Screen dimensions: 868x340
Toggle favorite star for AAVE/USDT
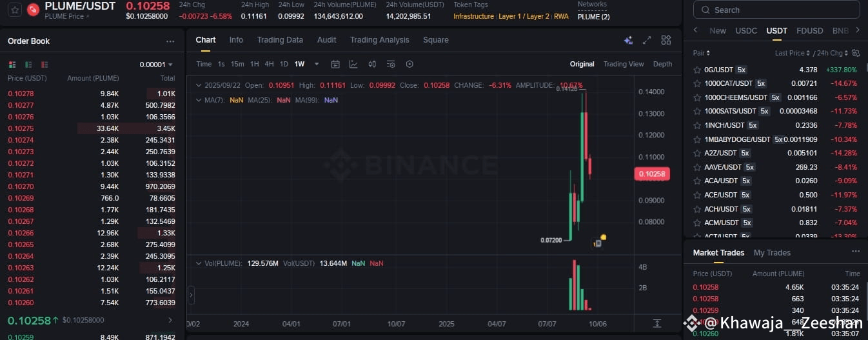[697, 167]
